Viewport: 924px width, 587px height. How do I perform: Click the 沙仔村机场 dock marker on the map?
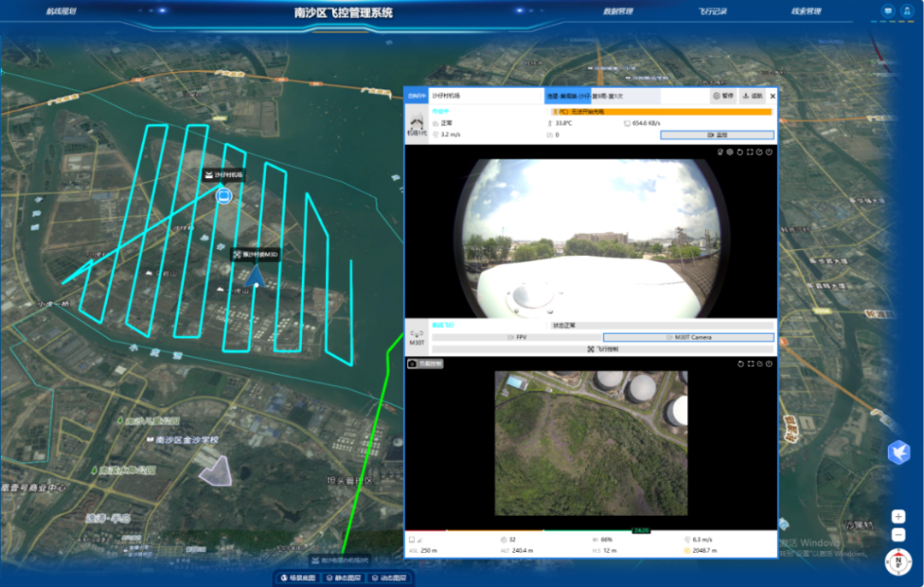point(224,196)
